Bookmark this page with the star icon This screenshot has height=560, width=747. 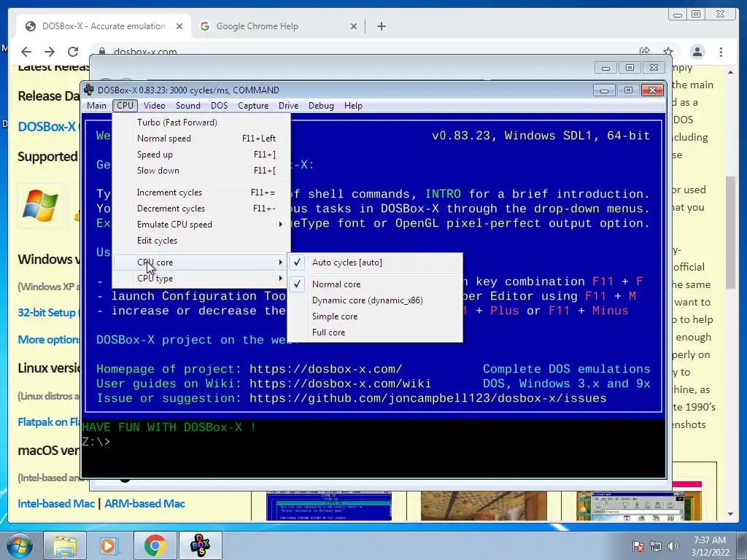668,52
